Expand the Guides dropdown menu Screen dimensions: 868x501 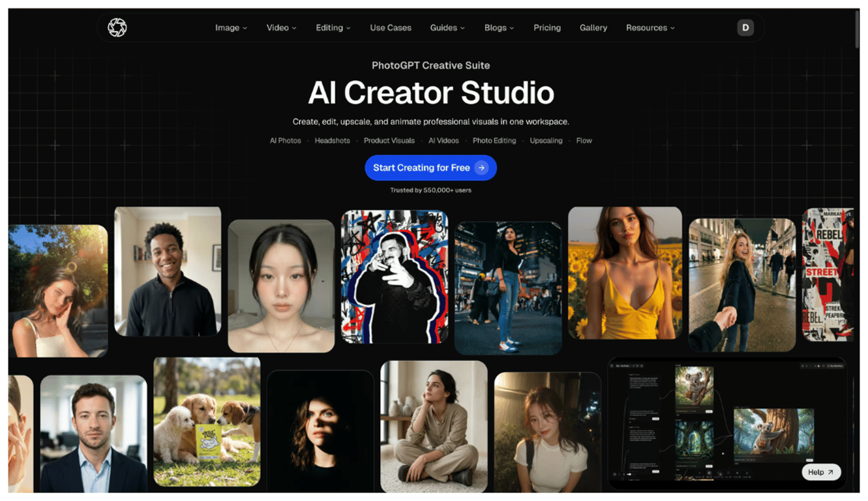click(x=447, y=28)
